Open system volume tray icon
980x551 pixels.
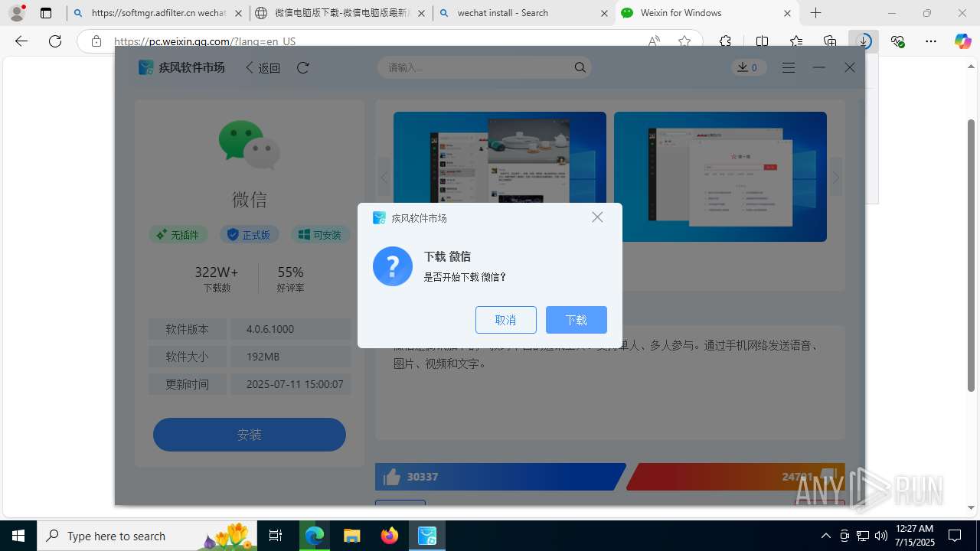[880, 536]
